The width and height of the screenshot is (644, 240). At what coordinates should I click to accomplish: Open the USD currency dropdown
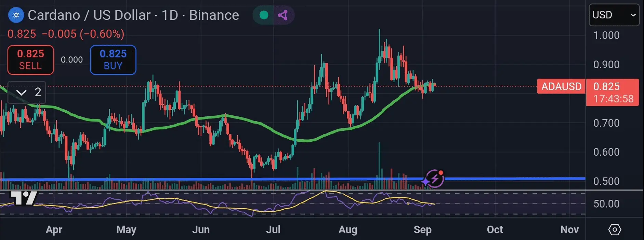pyautogui.click(x=614, y=15)
